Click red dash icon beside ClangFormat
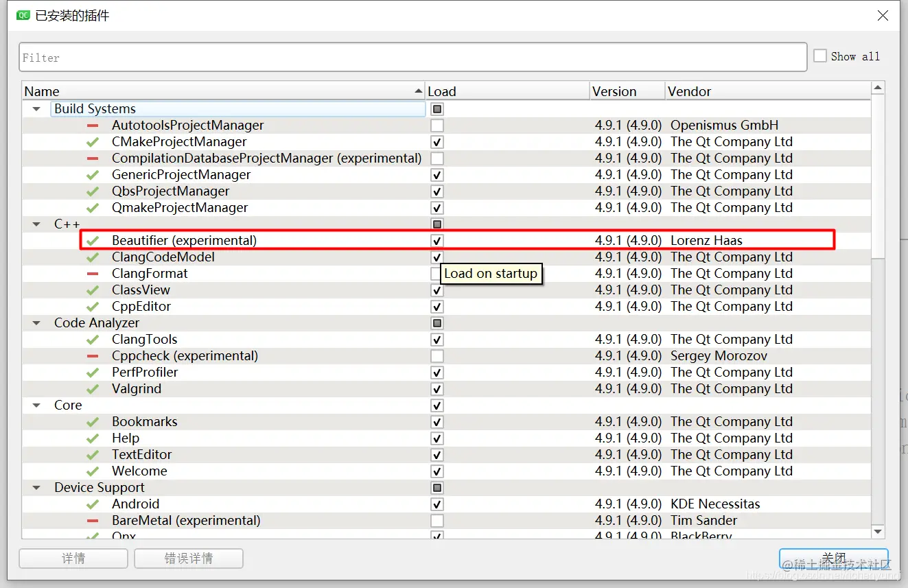The width and height of the screenshot is (908, 588). [x=93, y=274]
